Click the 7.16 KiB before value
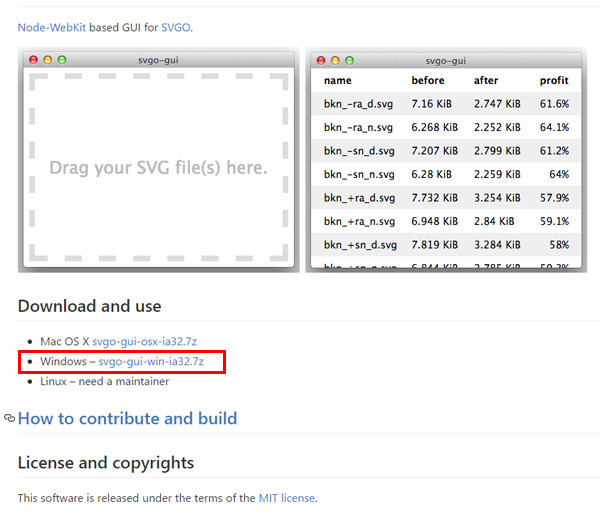600x519 pixels. coord(432,104)
